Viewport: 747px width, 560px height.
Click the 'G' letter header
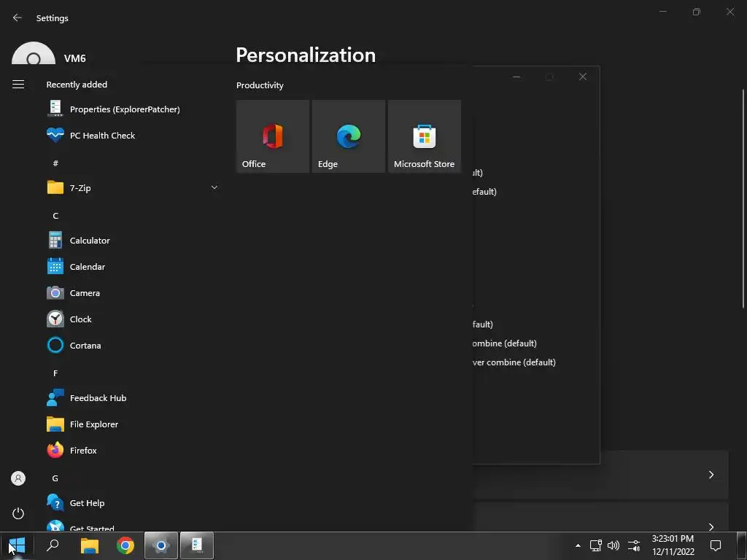[55, 478]
